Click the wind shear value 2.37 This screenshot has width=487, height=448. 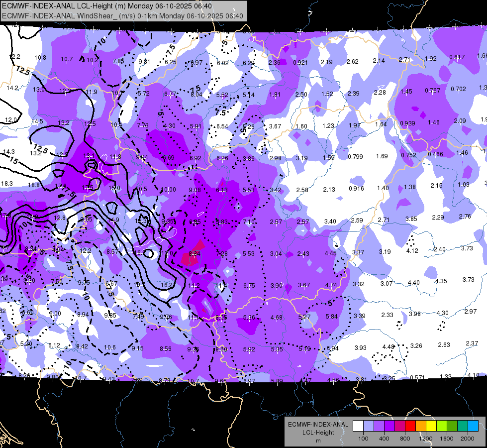(x=472, y=343)
